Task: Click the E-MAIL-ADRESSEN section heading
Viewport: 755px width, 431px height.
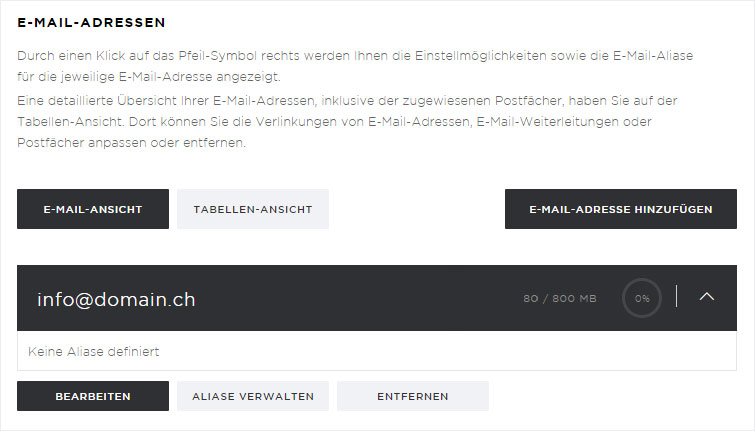Action: 91,22
